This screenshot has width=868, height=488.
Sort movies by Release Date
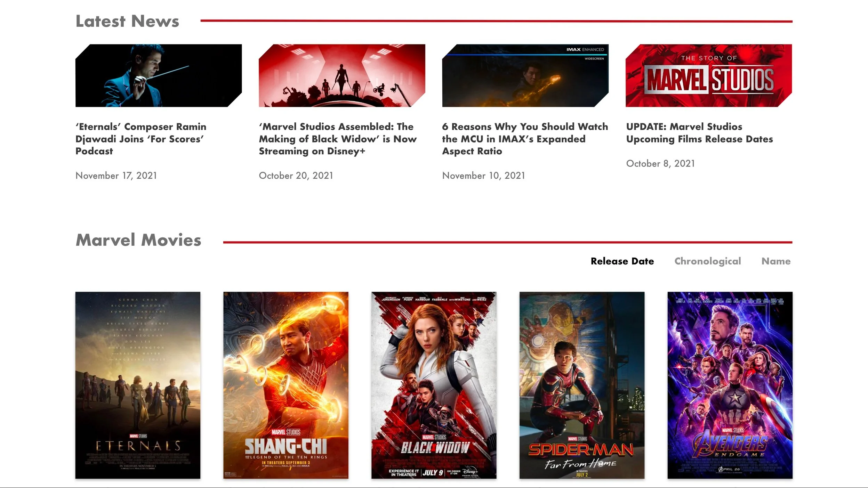[x=622, y=261]
